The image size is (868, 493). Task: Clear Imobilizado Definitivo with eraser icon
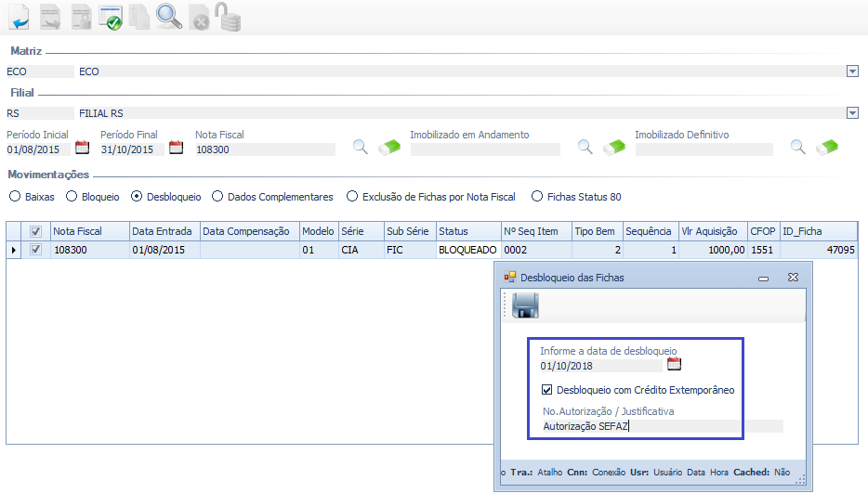pyautogui.click(x=828, y=148)
